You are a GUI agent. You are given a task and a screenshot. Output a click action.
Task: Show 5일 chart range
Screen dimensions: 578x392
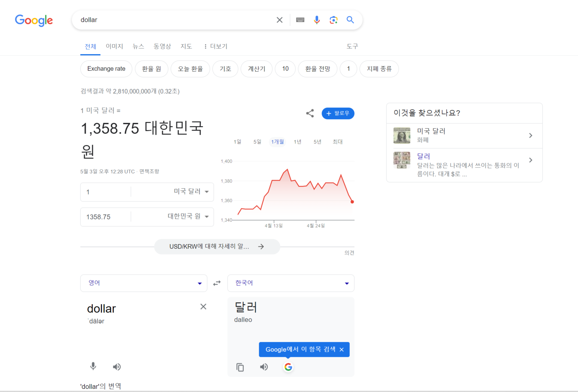(257, 142)
